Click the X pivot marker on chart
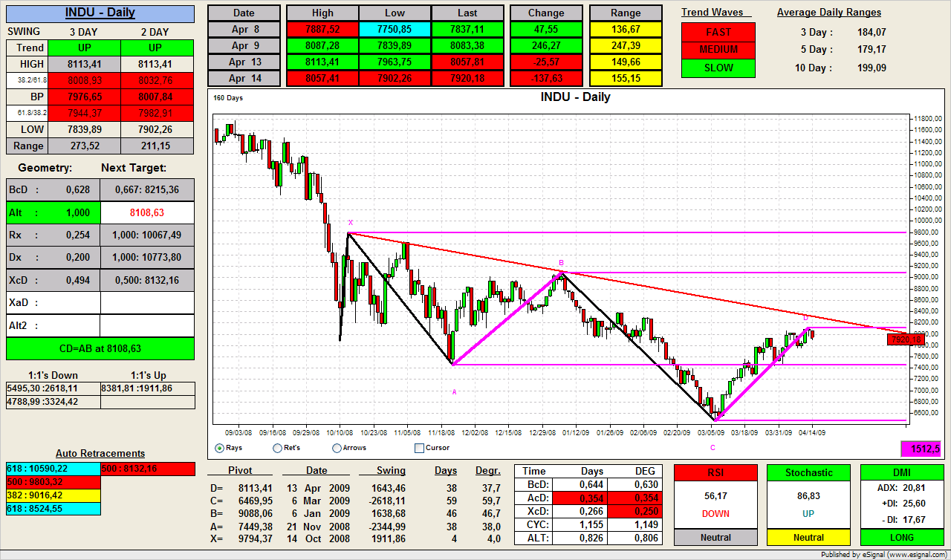 point(350,222)
